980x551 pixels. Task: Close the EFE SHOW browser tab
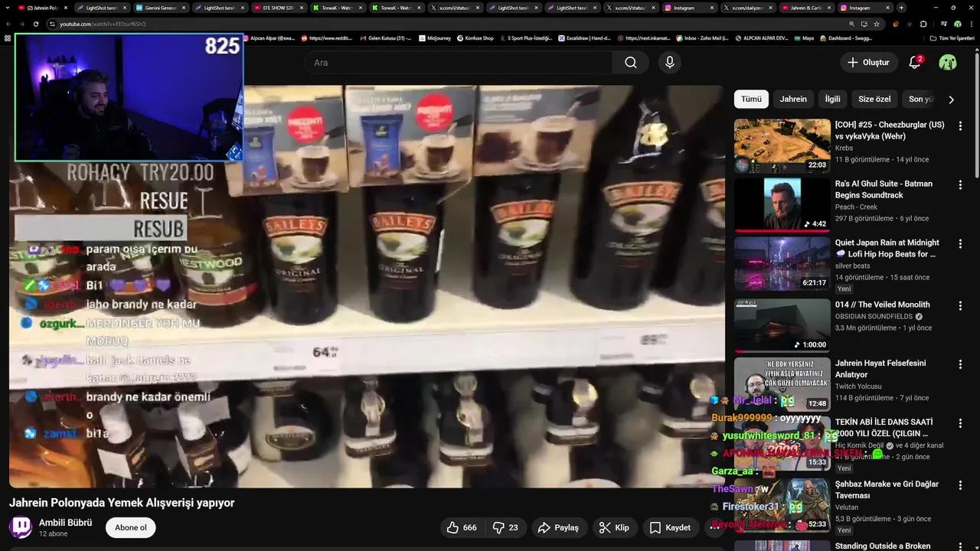pos(302,8)
